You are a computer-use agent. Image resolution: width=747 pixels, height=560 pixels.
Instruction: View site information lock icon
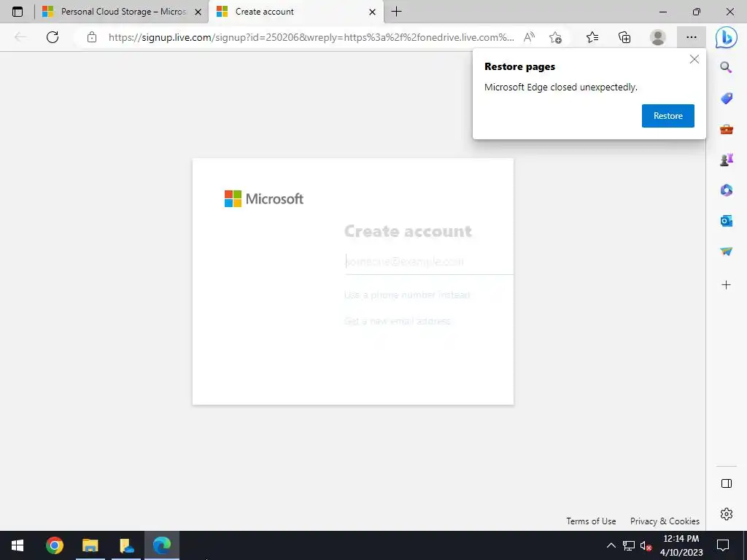pos(92,37)
